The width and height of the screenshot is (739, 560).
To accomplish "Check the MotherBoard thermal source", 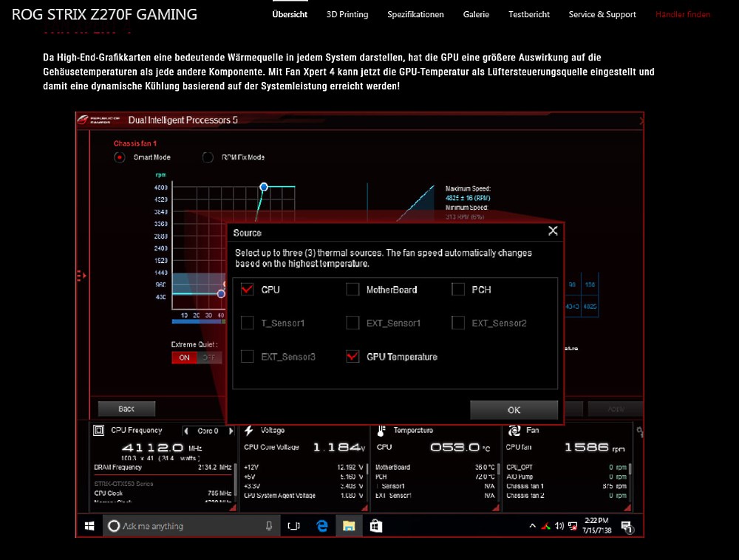I will tap(353, 289).
